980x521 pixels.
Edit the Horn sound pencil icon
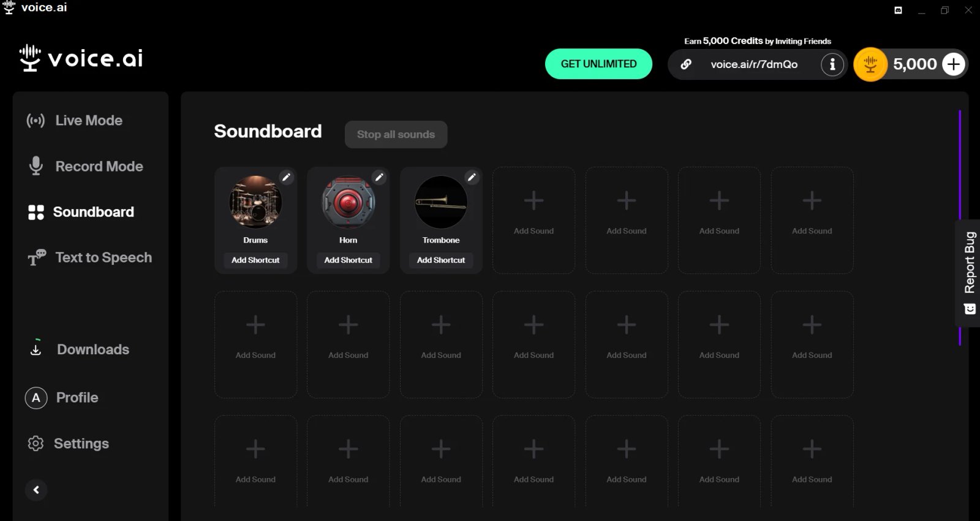(379, 177)
